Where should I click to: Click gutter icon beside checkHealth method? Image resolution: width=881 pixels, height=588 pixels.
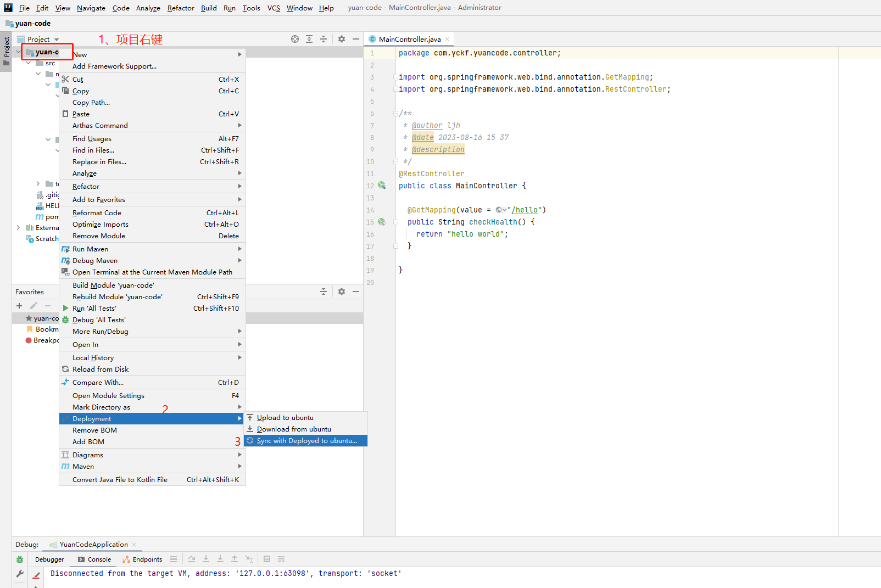click(x=382, y=222)
